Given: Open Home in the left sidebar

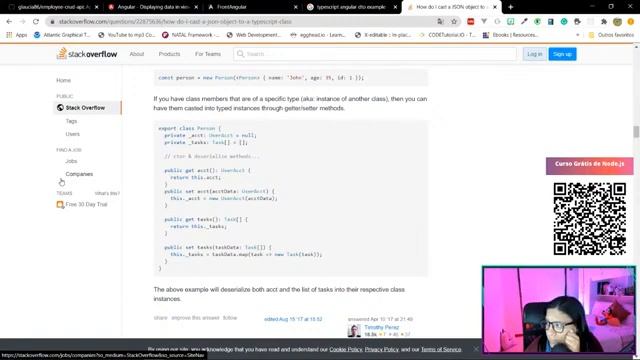Looking at the screenshot, I should pos(64,80).
